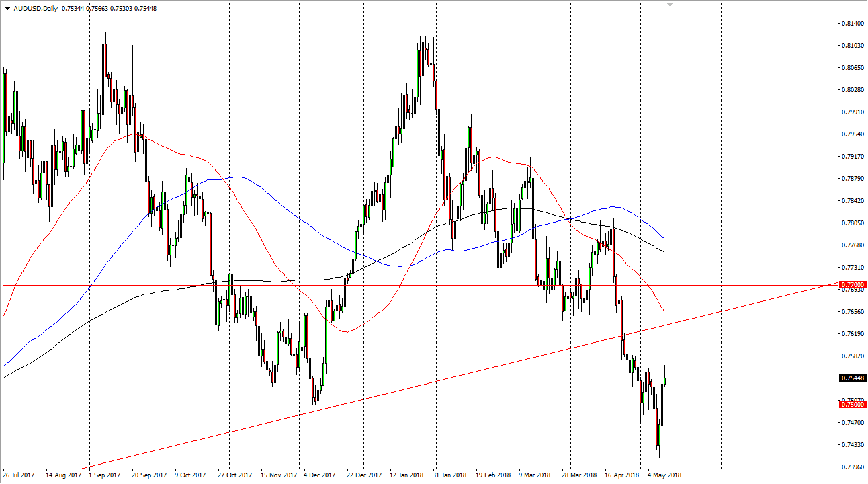This screenshot has height=484, width=868.
Task: Select the red resistance line at 0.77000
Action: pyautogui.click(x=403, y=285)
